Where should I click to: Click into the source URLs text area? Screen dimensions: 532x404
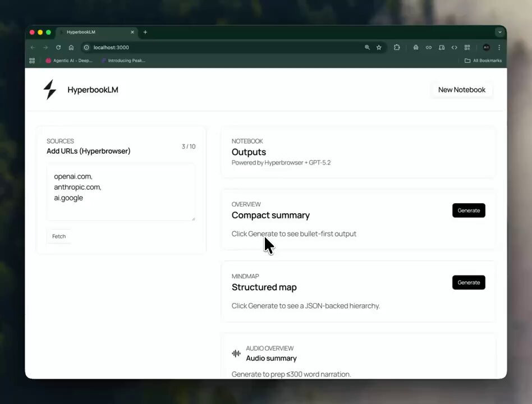[x=121, y=192]
